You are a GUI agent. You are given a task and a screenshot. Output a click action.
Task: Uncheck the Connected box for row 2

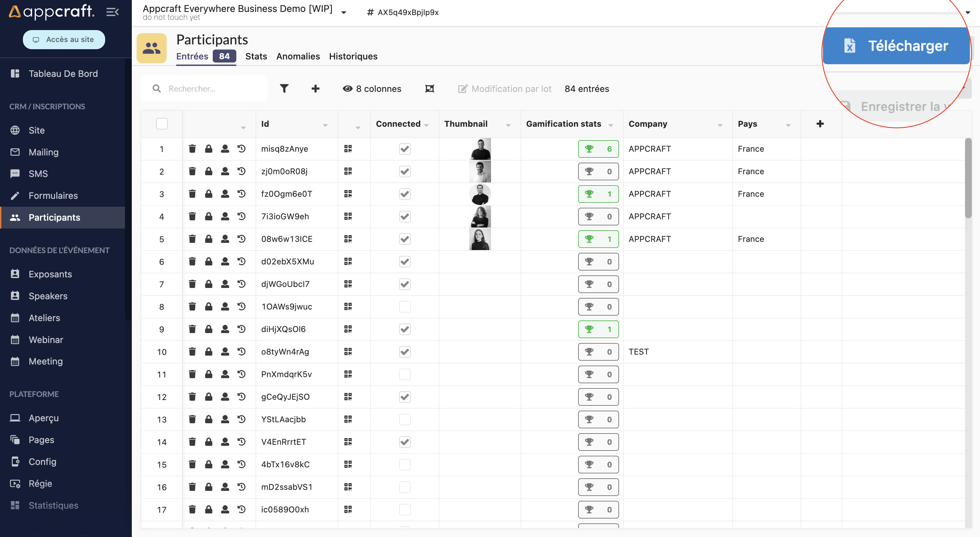coord(405,171)
